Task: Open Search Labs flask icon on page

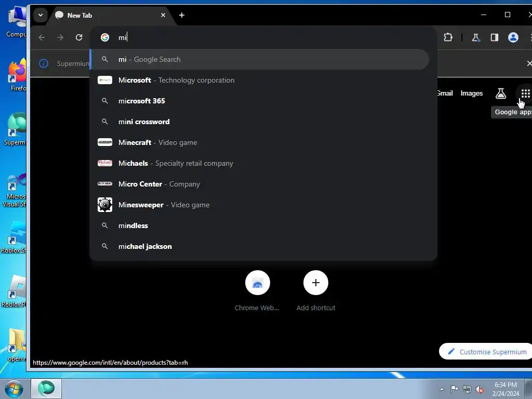Action: point(500,94)
